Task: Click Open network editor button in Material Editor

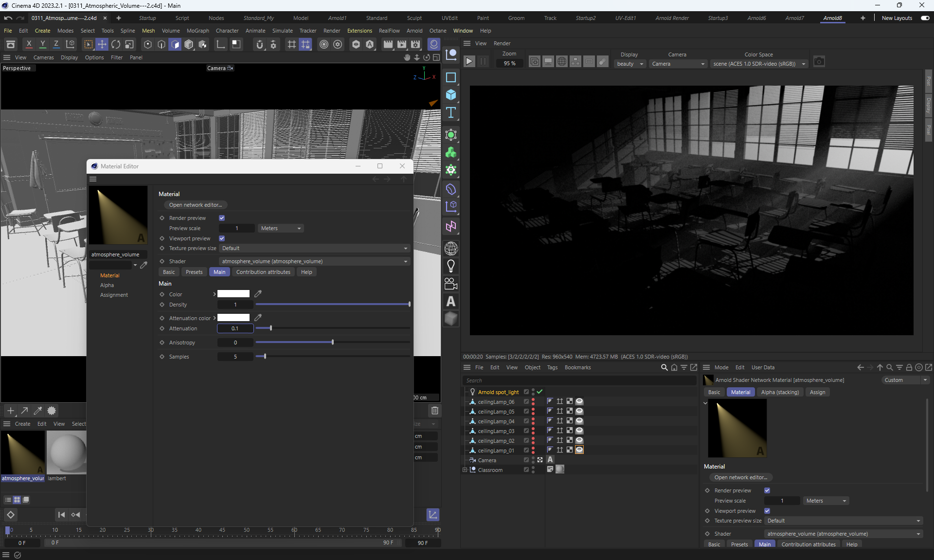Action: [x=196, y=205]
